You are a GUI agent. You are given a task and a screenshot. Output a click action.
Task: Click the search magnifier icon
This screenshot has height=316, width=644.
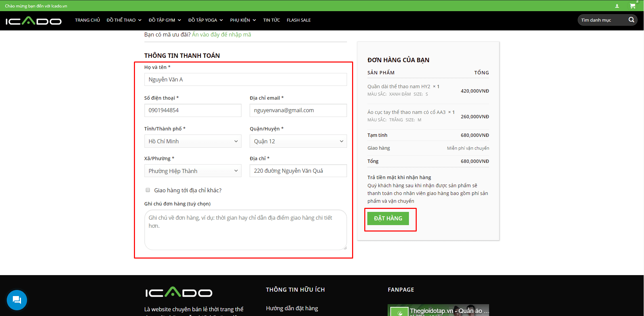(631, 20)
